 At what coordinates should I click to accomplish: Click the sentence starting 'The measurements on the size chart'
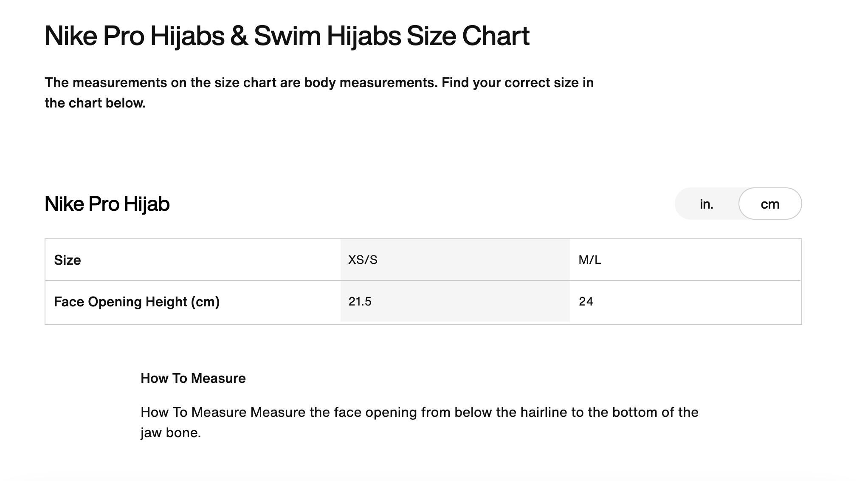pos(240,82)
